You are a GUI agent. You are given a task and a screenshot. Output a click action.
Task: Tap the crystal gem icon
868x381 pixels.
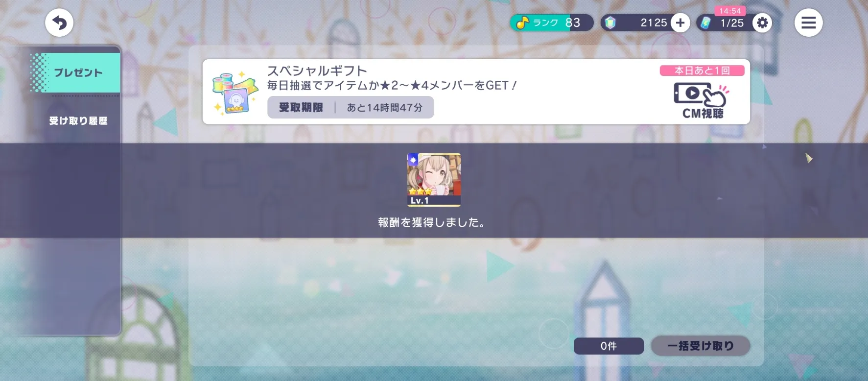[x=610, y=23]
